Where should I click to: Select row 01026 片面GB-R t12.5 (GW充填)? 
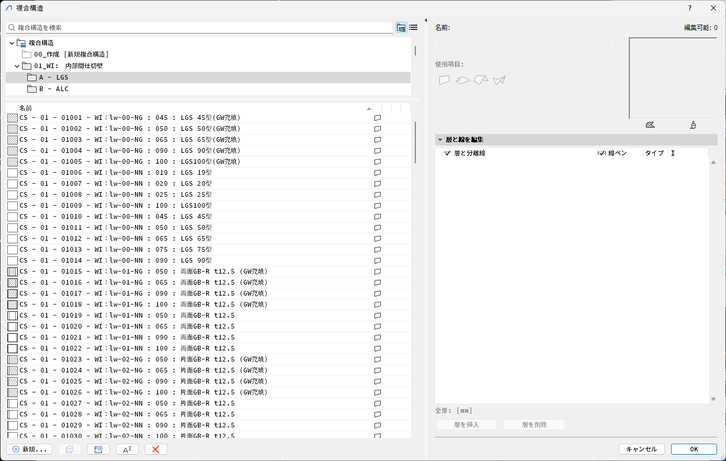coord(208,392)
